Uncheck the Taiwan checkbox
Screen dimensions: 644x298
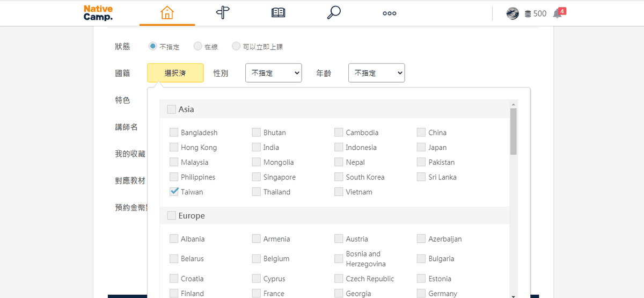pyautogui.click(x=174, y=192)
